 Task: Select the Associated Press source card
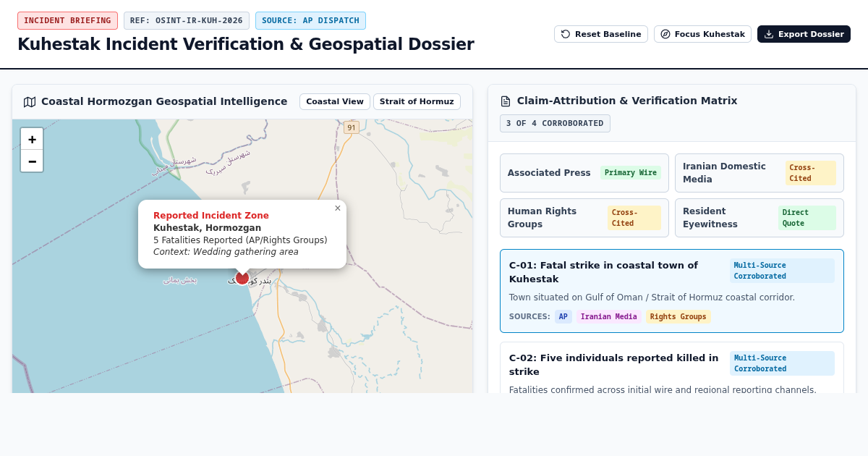(x=584, y=173)
